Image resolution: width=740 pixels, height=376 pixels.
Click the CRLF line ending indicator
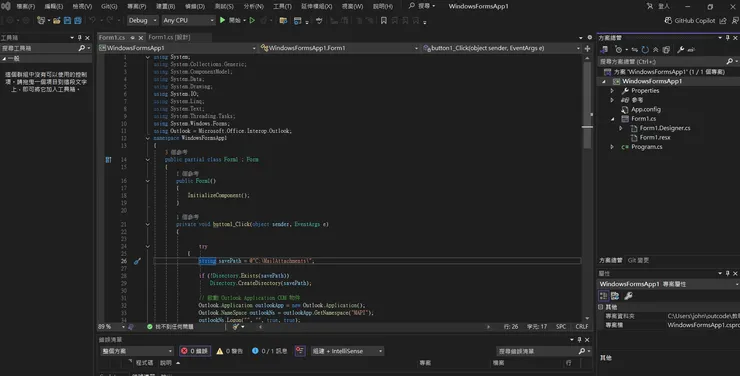(581, 326)
